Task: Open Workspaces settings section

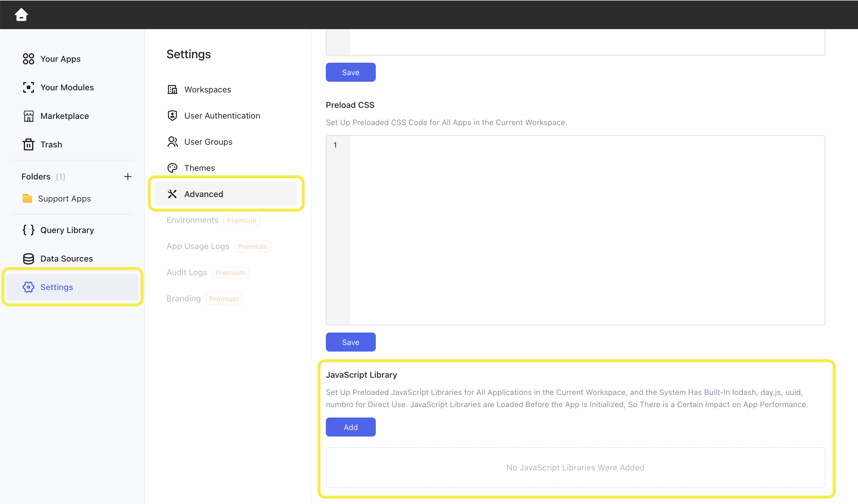Action: 207,89
